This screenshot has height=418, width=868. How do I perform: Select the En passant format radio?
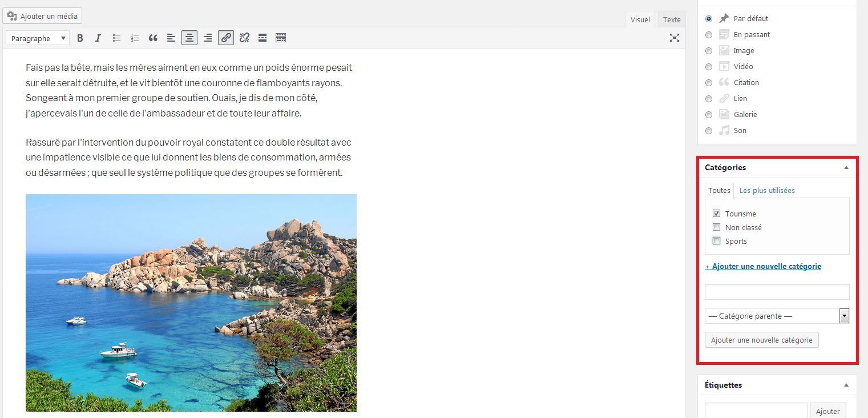[x=709, y=35]
